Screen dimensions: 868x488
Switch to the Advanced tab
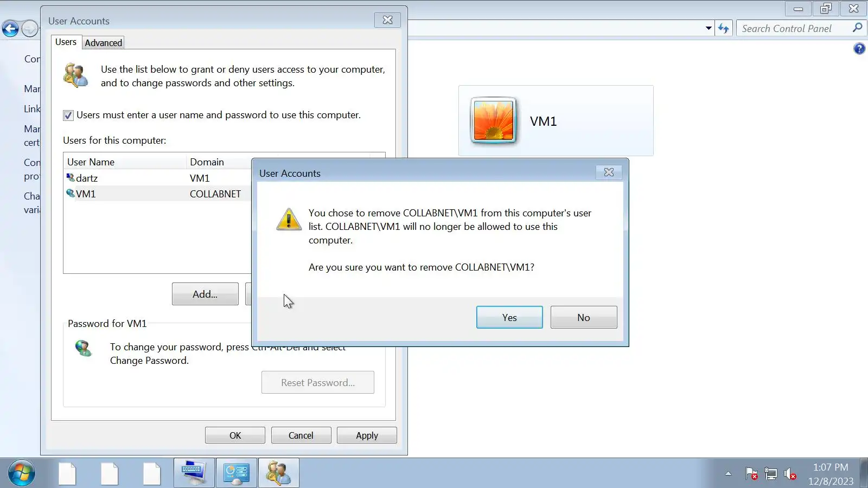pyautogui.click(x=103, y=43)
